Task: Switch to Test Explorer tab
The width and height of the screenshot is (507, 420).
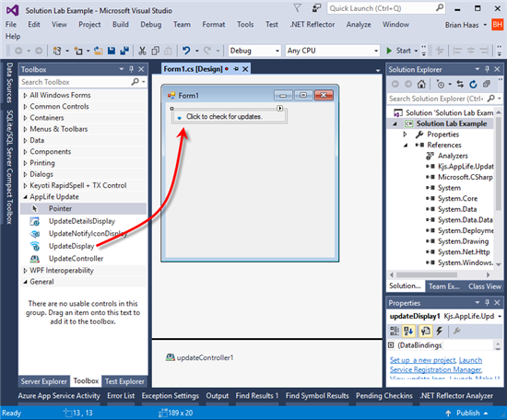Action: coord(124,381)
